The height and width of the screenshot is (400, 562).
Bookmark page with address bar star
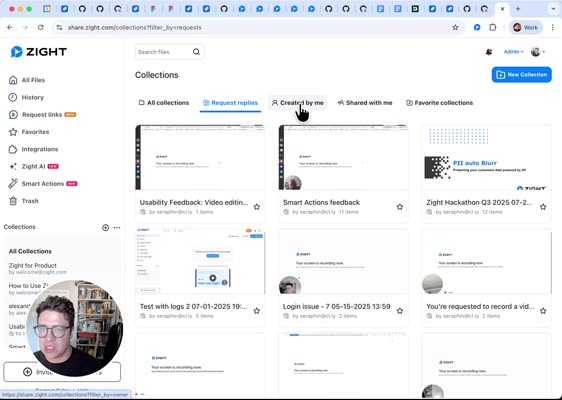point(455,27)
